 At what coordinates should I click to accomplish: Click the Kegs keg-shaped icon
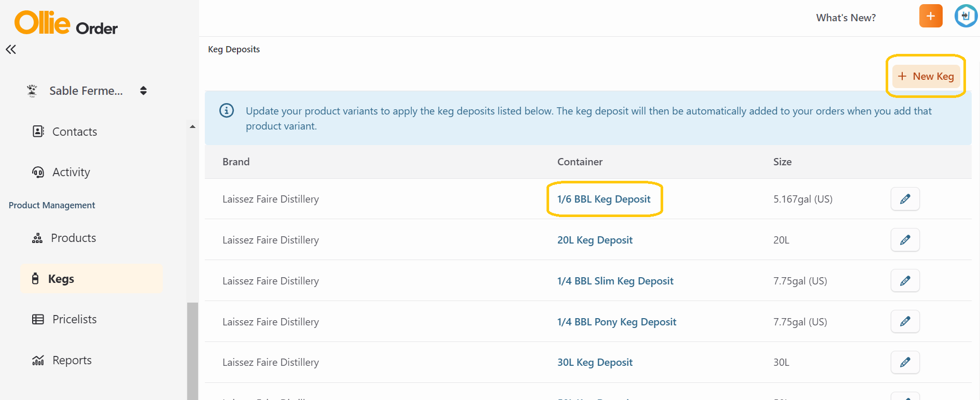point(35,278)
